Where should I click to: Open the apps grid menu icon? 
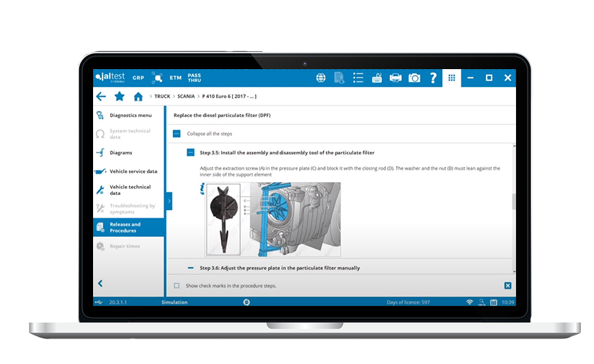tap(452, 78)
